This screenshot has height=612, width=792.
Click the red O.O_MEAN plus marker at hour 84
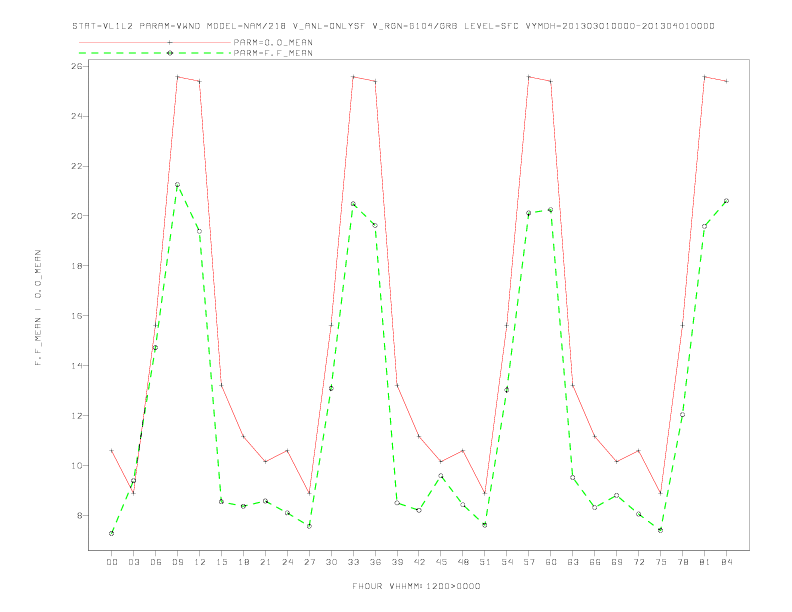tap(726, 81)
